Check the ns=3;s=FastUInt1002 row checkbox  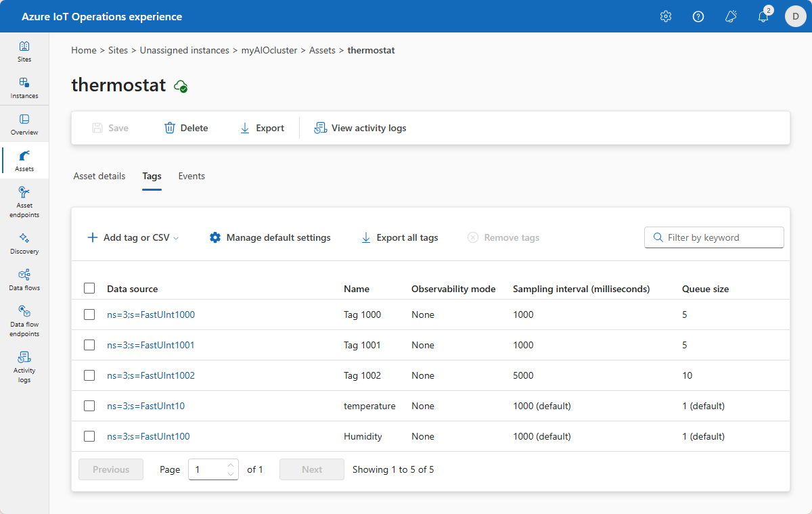click(x=89, y=375)
